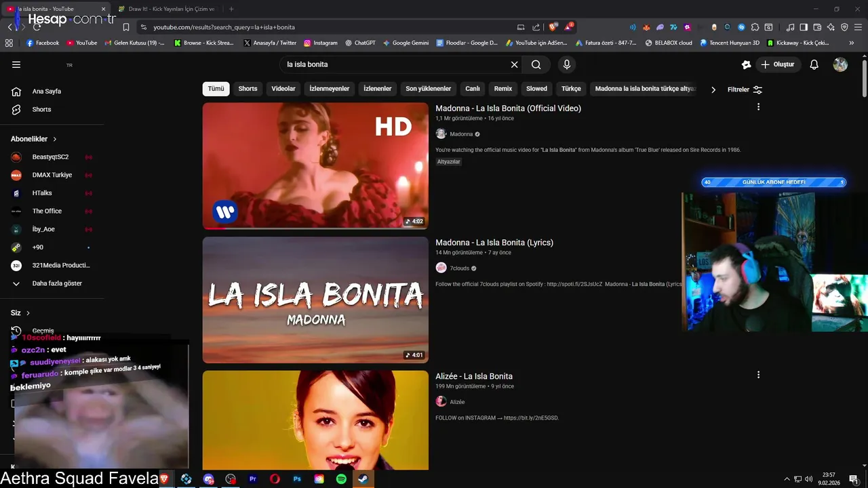
Task: Expand the Abonelikler section arrow
Action: point(55,139)
